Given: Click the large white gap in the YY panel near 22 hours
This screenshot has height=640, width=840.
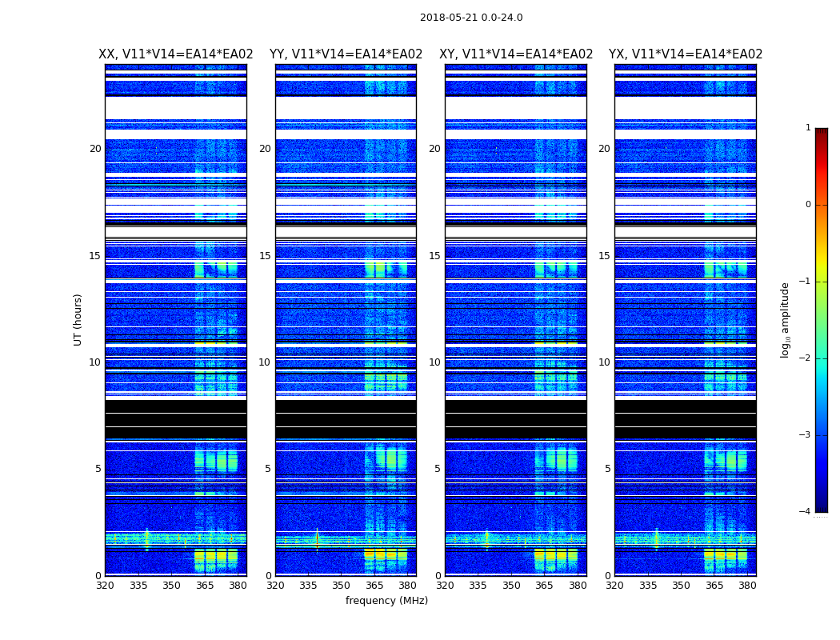Looking at the screenshot, I should coord(346,108).
